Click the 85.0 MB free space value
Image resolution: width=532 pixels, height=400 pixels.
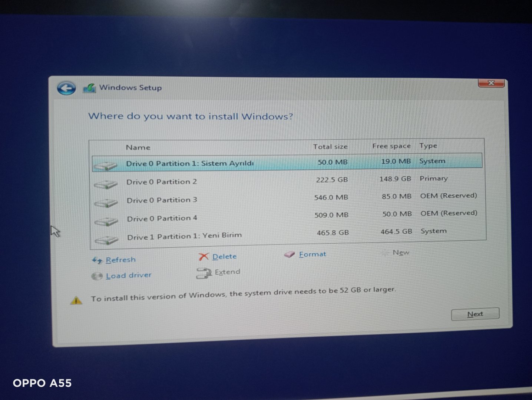click(397, 196)
